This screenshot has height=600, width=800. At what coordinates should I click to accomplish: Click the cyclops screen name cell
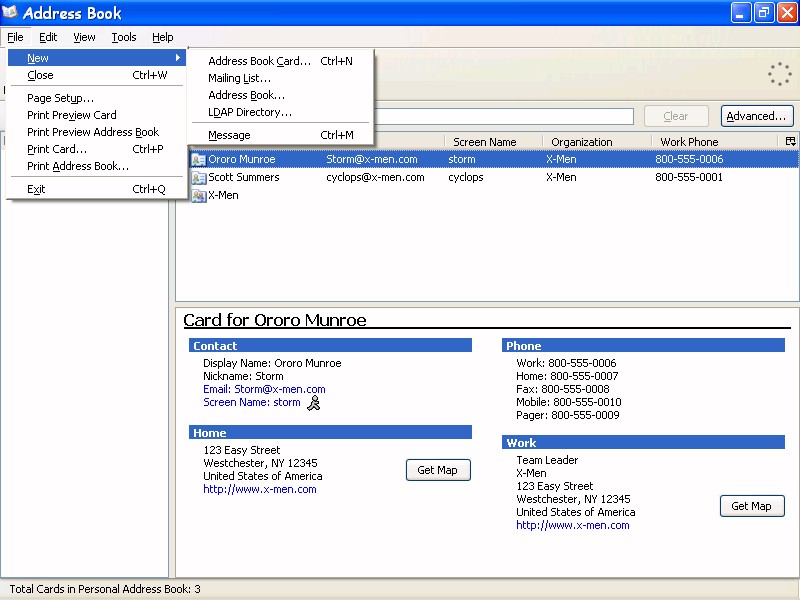click(x=465, y=177)
